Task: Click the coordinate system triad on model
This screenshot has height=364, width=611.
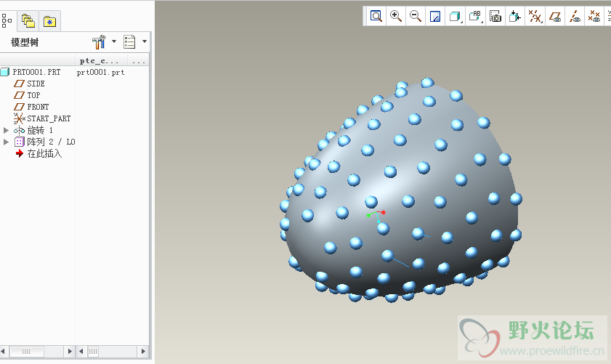Action: coord(376,217)
